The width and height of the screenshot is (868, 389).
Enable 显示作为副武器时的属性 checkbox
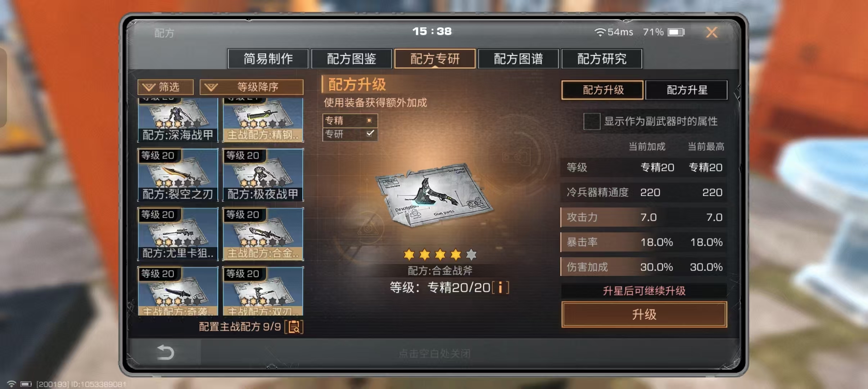coord(592,121)
